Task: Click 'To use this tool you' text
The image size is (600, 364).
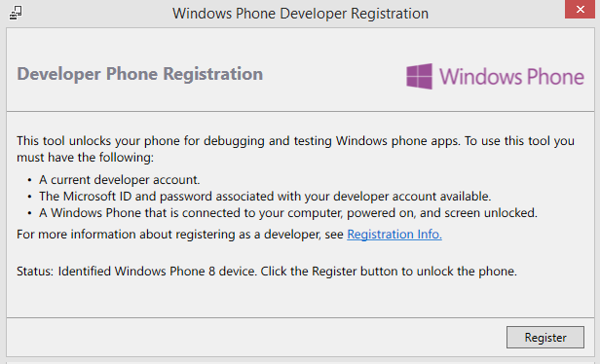Action: (x=520, y=141)
